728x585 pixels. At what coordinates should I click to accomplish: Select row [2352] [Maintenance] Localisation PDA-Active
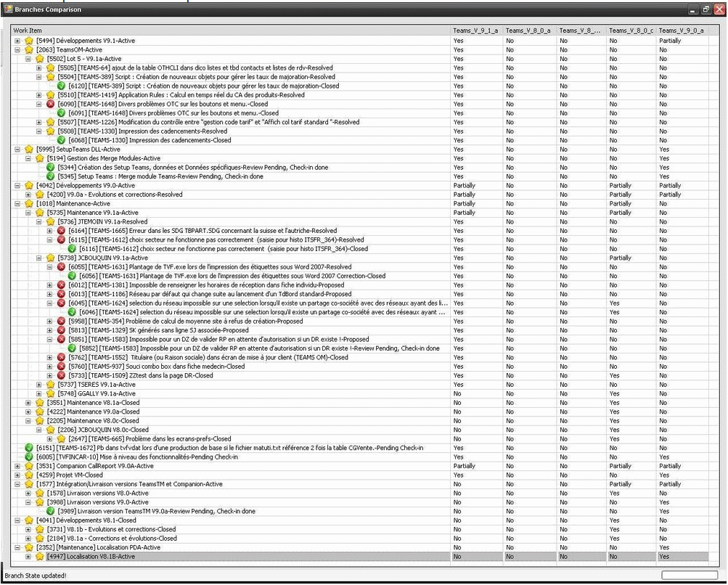pos(360,548)
